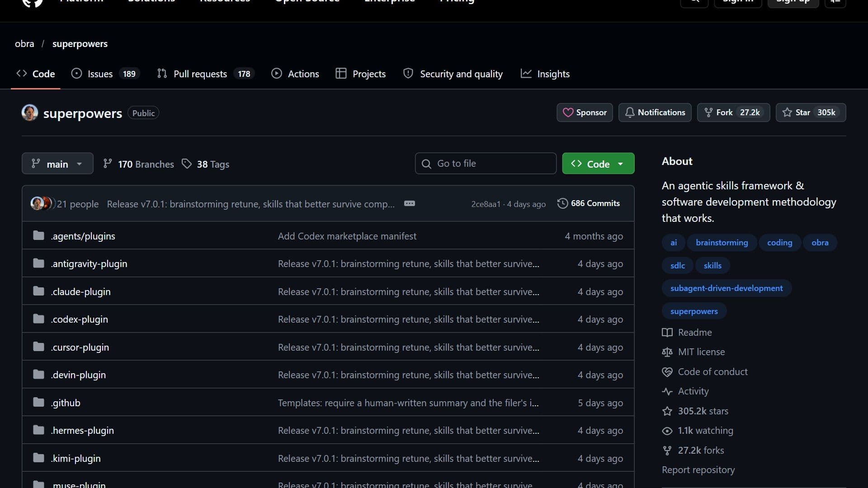
Task: View the 38 Tags link
Action: [x=206, y=164]
